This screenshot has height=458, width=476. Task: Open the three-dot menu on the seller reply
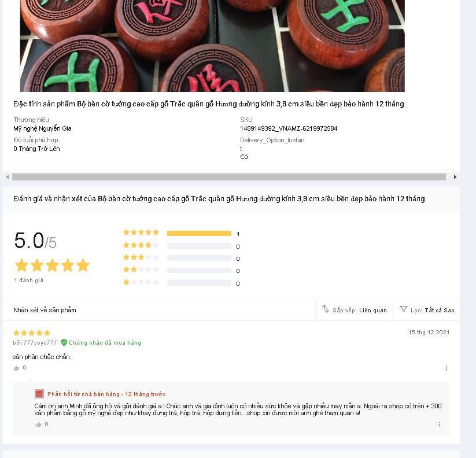[439, 424]
